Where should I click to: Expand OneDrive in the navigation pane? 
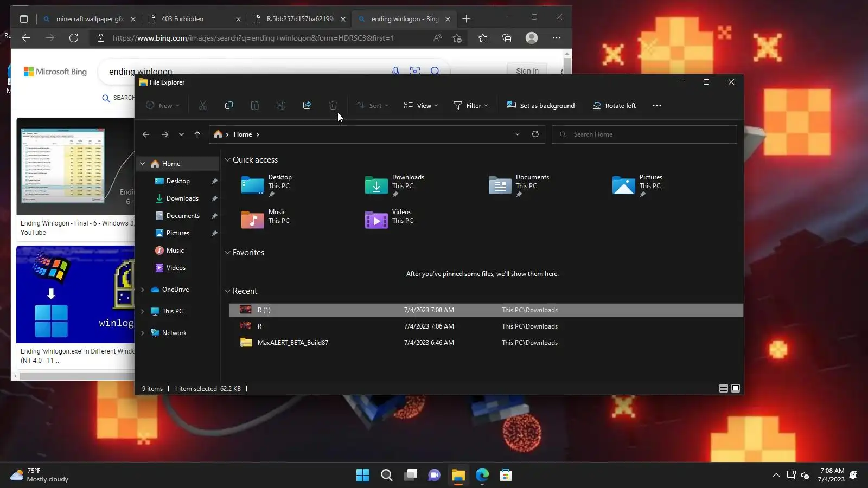click(143, 290)
